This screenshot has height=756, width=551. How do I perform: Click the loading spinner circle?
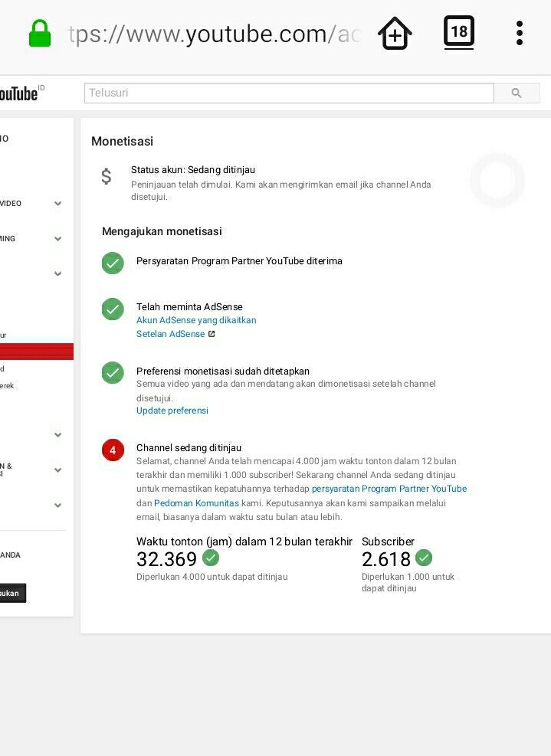(497, 180)
